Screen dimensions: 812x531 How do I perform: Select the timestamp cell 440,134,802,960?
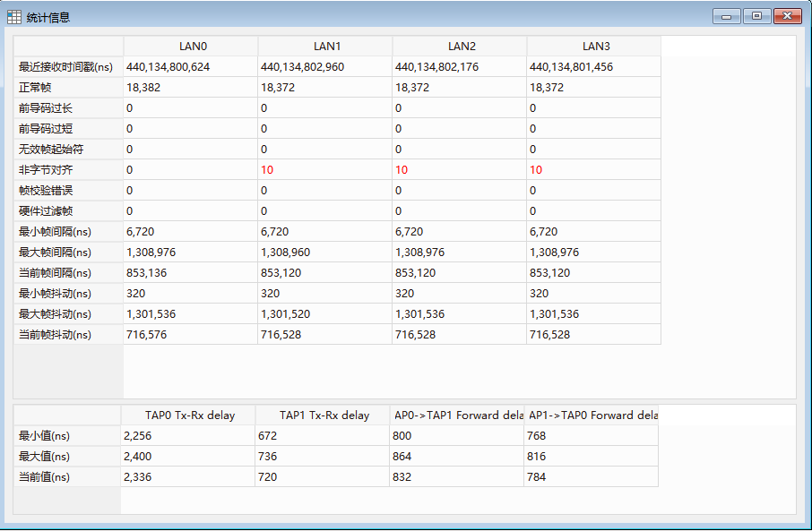click(325, 67)
